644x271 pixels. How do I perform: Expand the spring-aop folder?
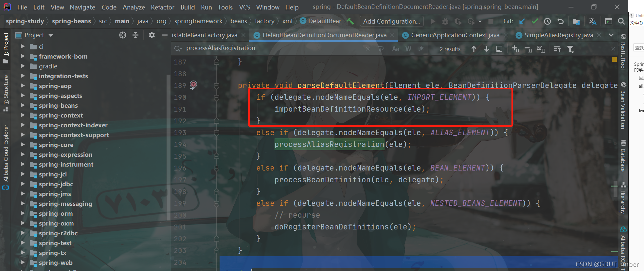(23, 86)
